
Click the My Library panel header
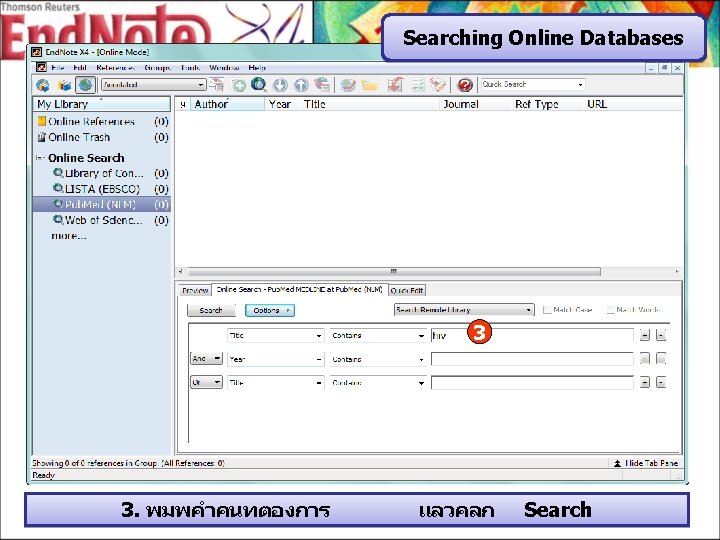(x=101, y=104)
